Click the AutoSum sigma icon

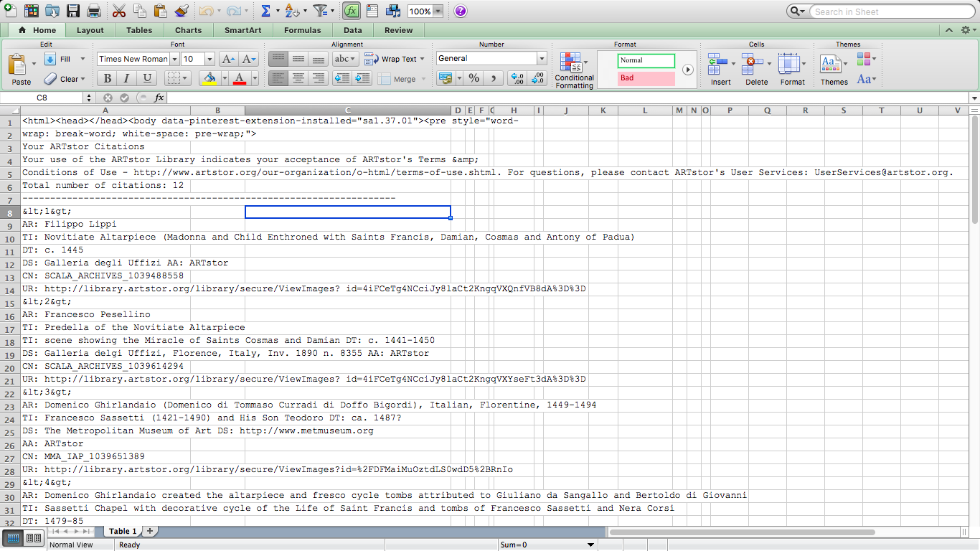265,11
